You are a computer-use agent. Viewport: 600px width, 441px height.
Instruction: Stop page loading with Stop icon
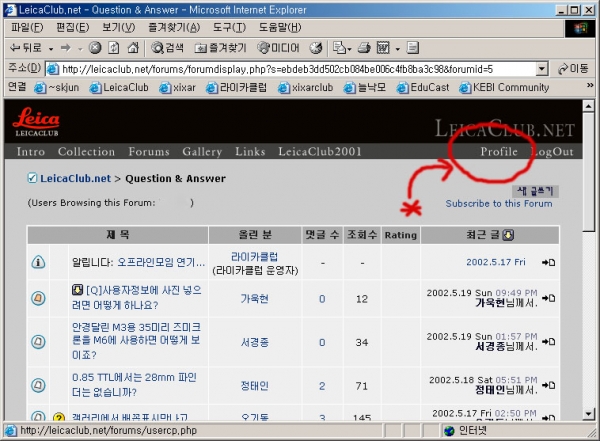(x=95, y=48)
